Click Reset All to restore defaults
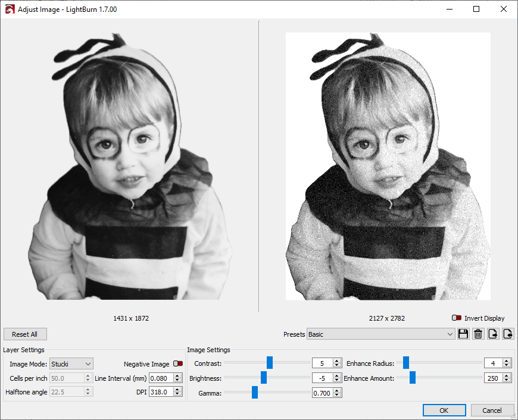The image size is (518, 420). click(25, 334)
